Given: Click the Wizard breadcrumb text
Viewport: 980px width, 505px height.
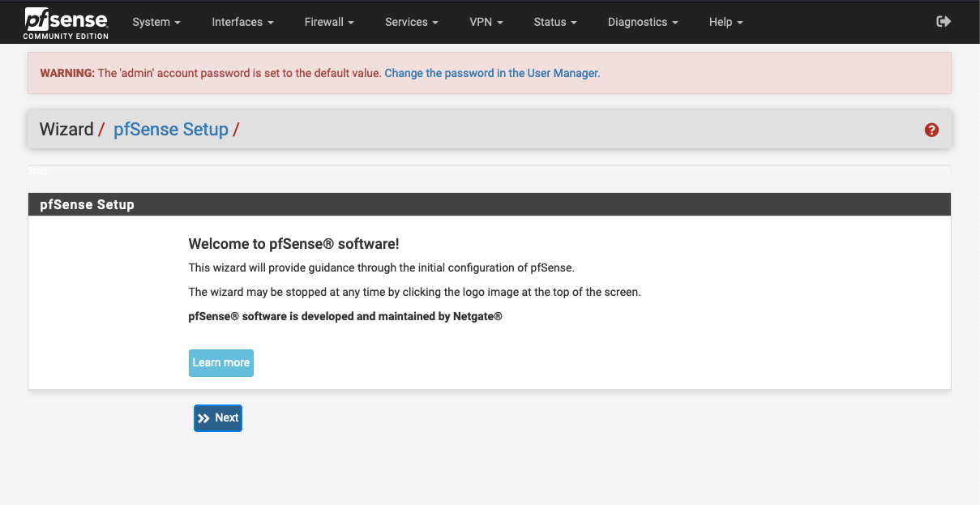Looking at the screenshot, I should [66, 130].
